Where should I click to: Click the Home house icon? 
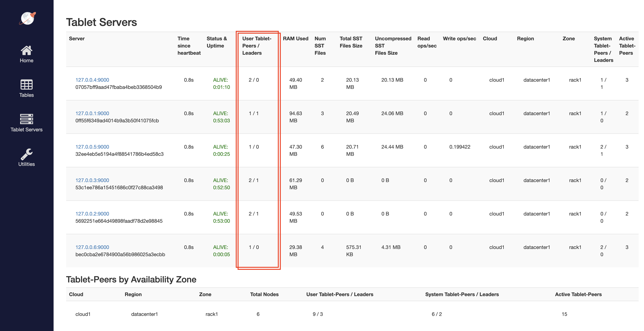pos(26,50)
